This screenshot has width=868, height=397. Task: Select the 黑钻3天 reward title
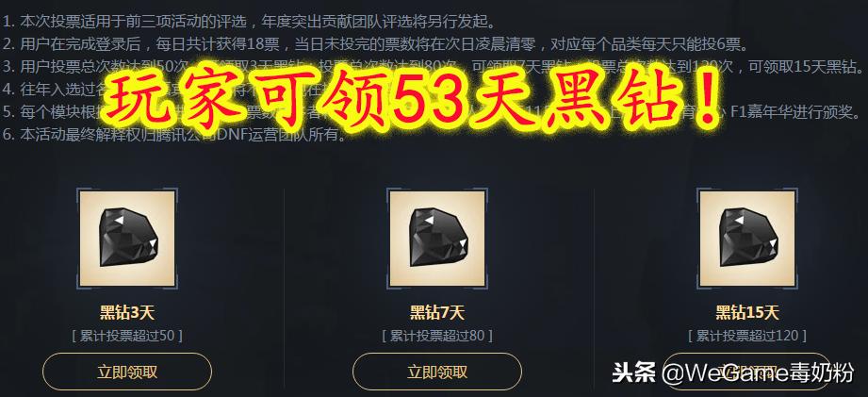tap(127, 313)
